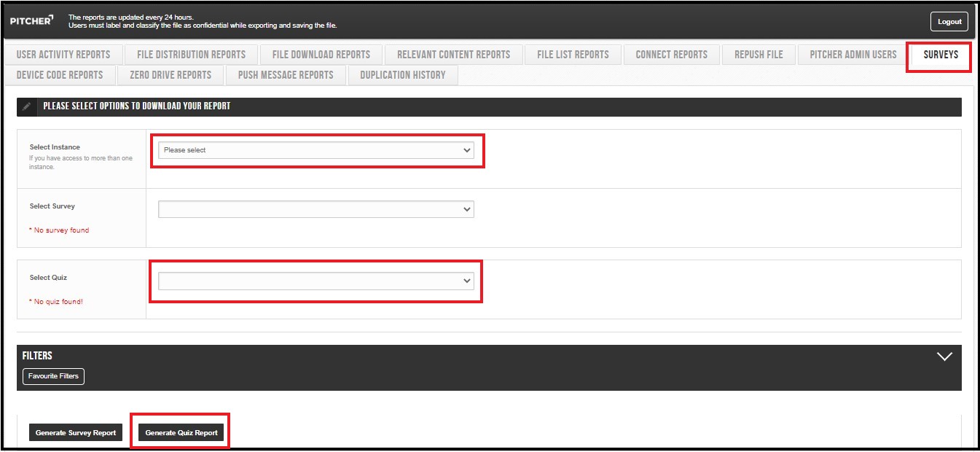980x452 pixels.
Task: Open the Select Quiz dropdown
Action: pos(315,281)
